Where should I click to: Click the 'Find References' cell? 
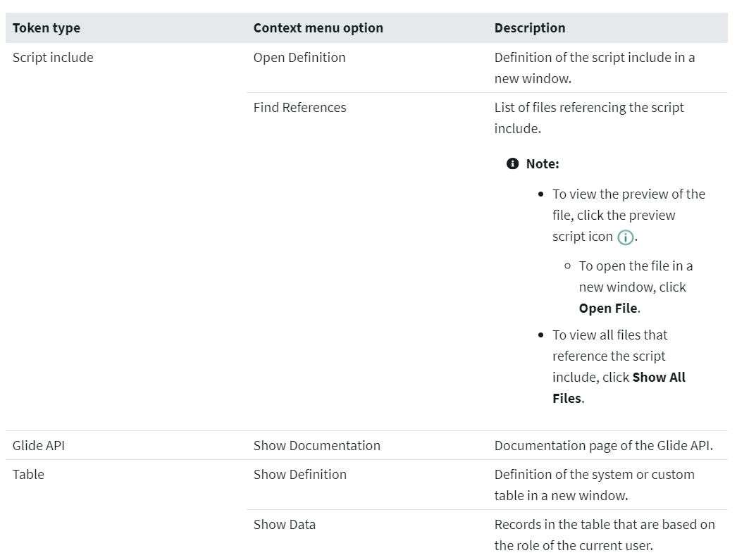[300, 107]
